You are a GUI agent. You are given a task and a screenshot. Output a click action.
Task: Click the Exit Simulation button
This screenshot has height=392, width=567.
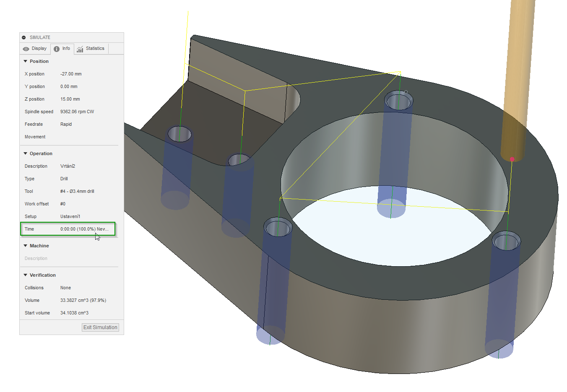tap(100, 327)
